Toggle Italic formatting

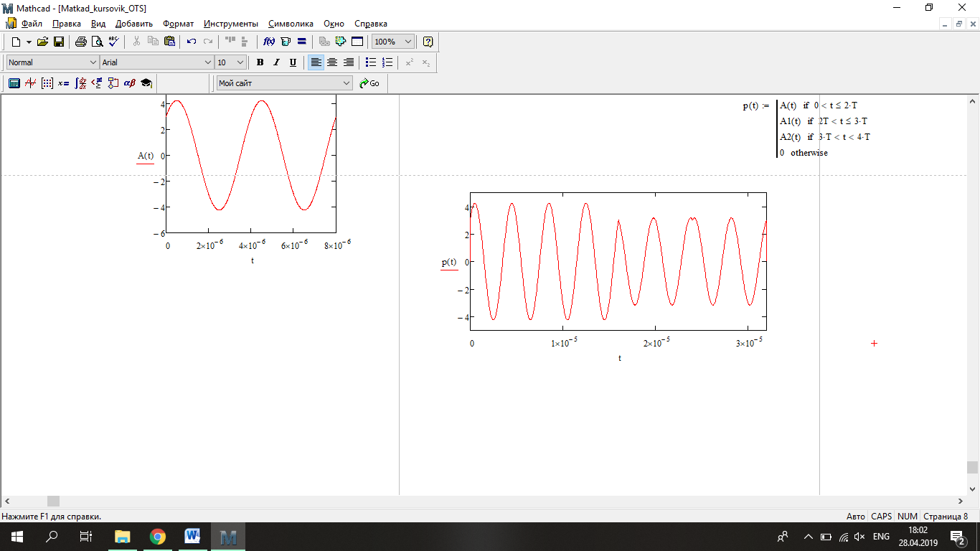coord(276,62)
